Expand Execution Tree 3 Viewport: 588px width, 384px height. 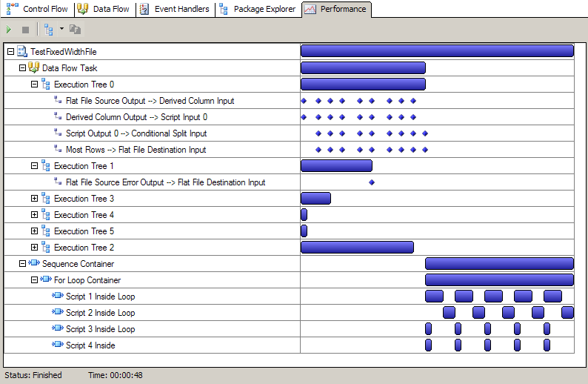[x=34, y=199]
